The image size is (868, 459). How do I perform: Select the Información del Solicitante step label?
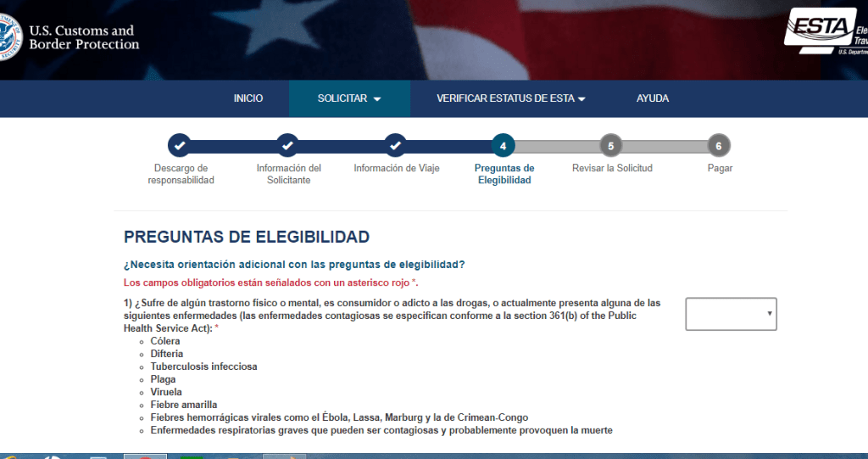(288, 174)
